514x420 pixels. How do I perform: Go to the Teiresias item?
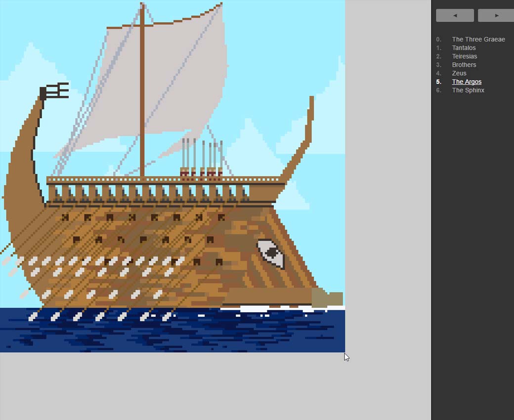tap(464, 56)
